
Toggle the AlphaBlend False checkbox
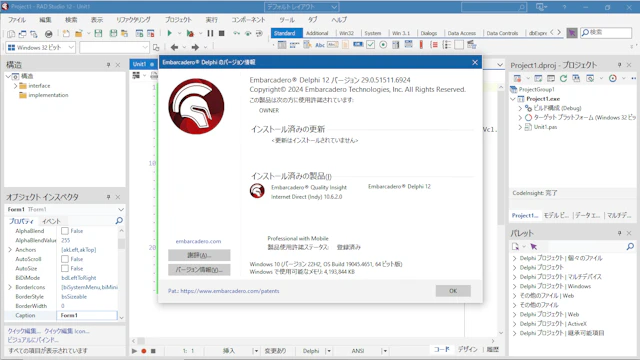click(x=65, y=231)
